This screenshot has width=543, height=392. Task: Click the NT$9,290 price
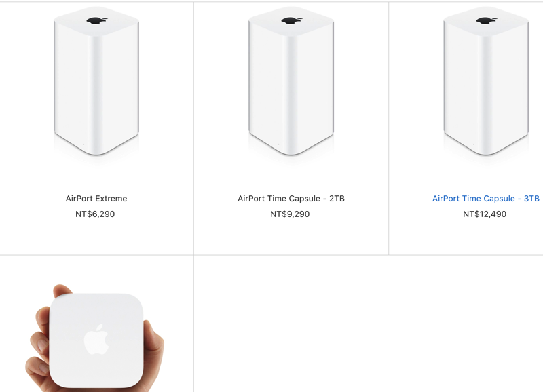point(290,214)
